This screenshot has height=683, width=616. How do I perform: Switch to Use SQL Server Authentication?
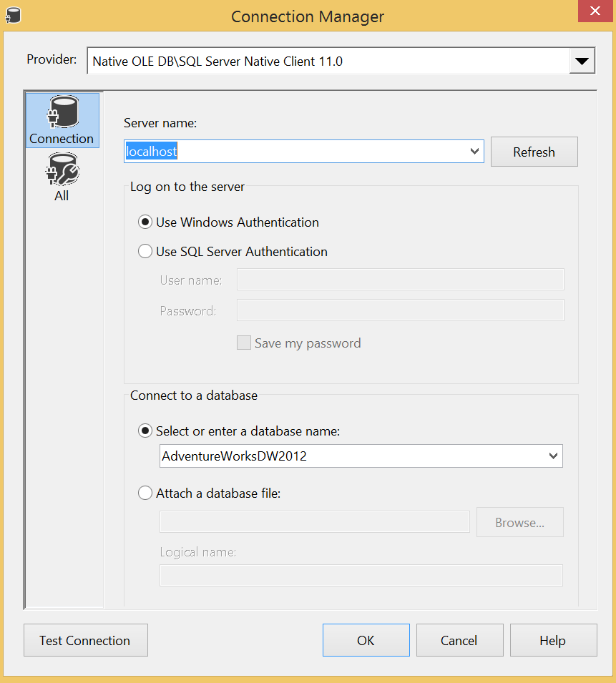[x=145, y=252]
